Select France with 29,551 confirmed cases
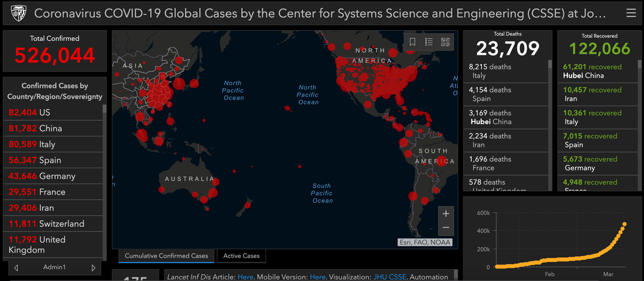Viewport: 644px width, 281px height. pos(53,192)
